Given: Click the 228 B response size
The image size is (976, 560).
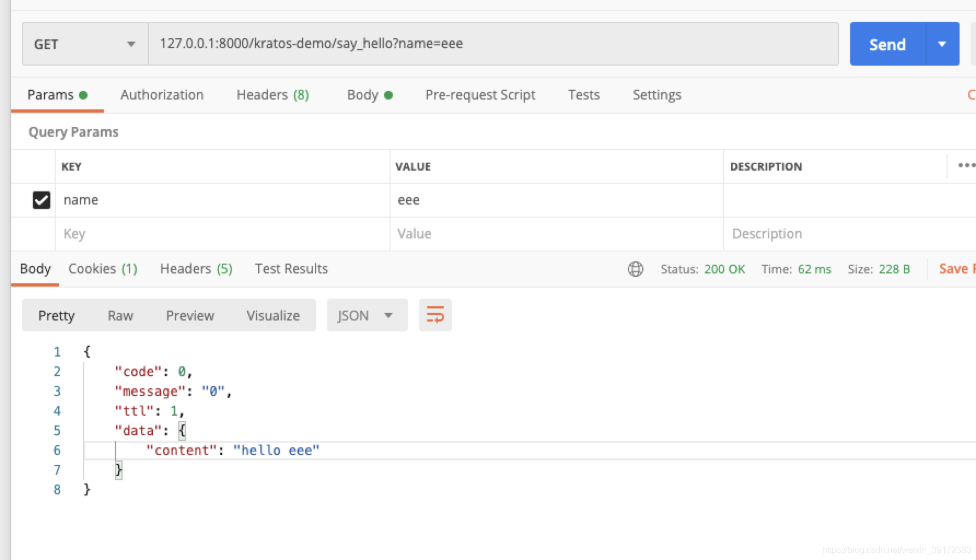Looking at the screenshot, I should (894, 269).
